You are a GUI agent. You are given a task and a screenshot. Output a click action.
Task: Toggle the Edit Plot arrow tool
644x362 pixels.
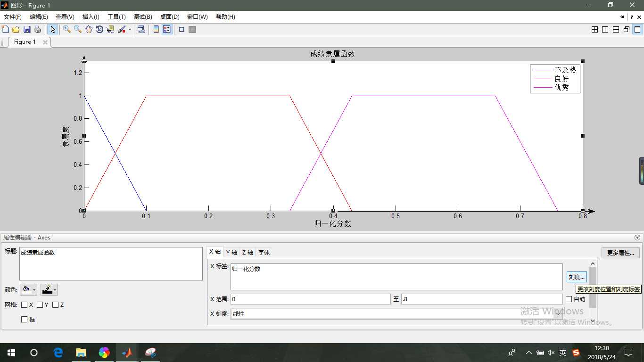click(x=53, y=29)
